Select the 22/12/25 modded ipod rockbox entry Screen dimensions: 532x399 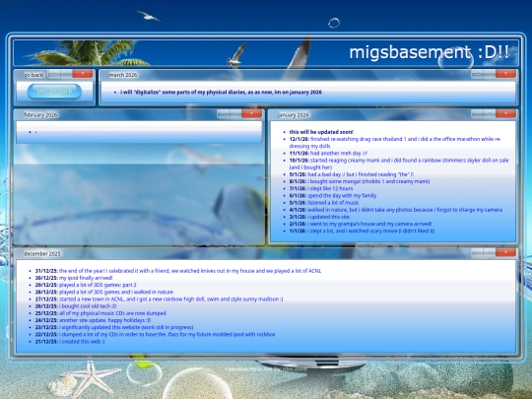tap(155, 335)
